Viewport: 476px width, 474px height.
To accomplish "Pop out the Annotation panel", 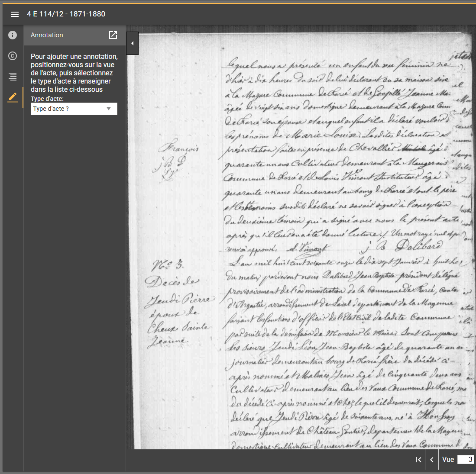I will pos(113,35).
